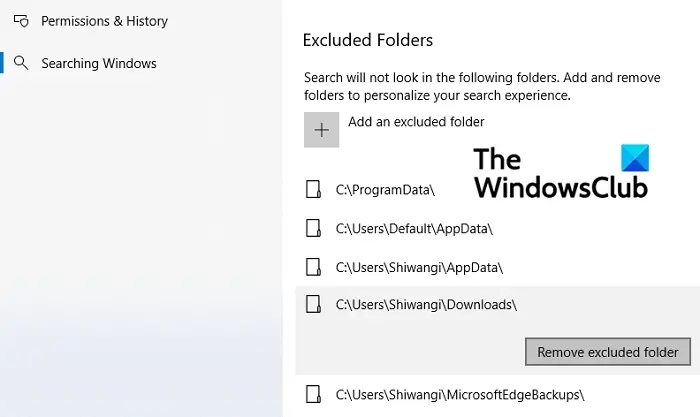700x417 pixels.
Task: Select the C:\Users\Default\AppData\ entry
Action: tap(414, 229)
